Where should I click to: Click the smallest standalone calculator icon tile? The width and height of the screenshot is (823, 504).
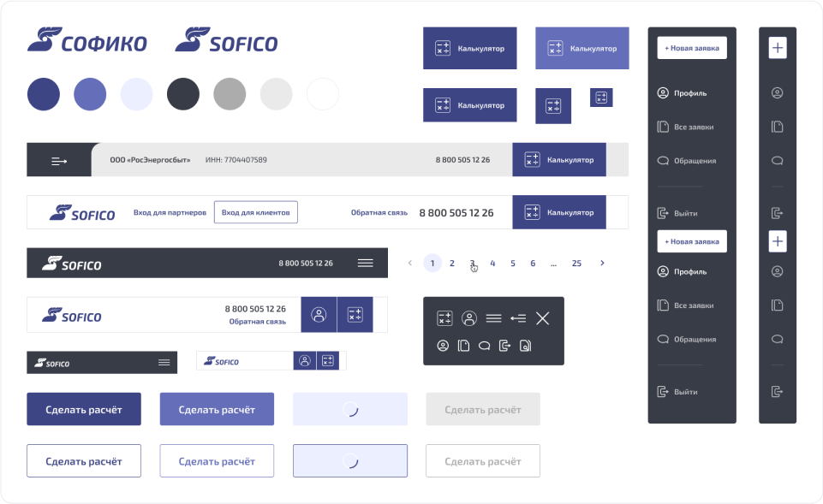click(601, 98)
